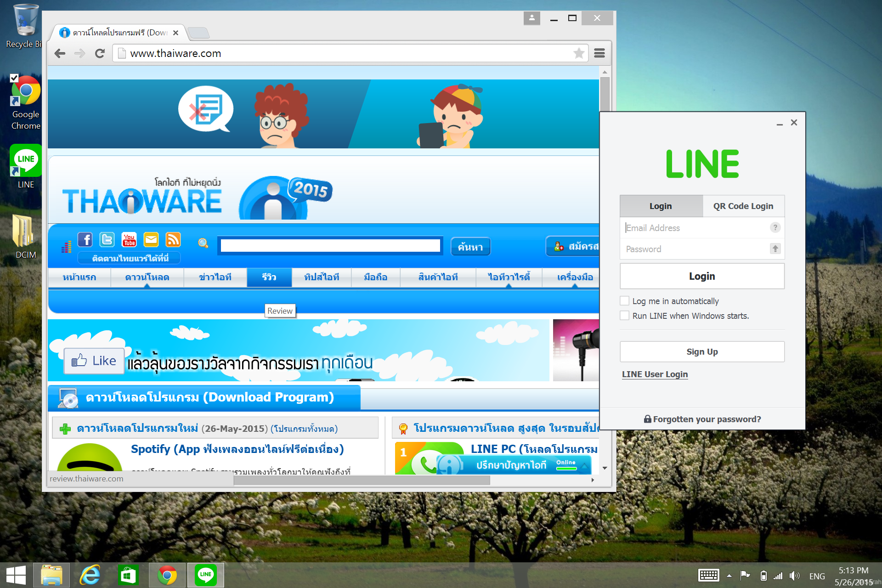Click the LINE icon in the taskbar

coord(205,575)
